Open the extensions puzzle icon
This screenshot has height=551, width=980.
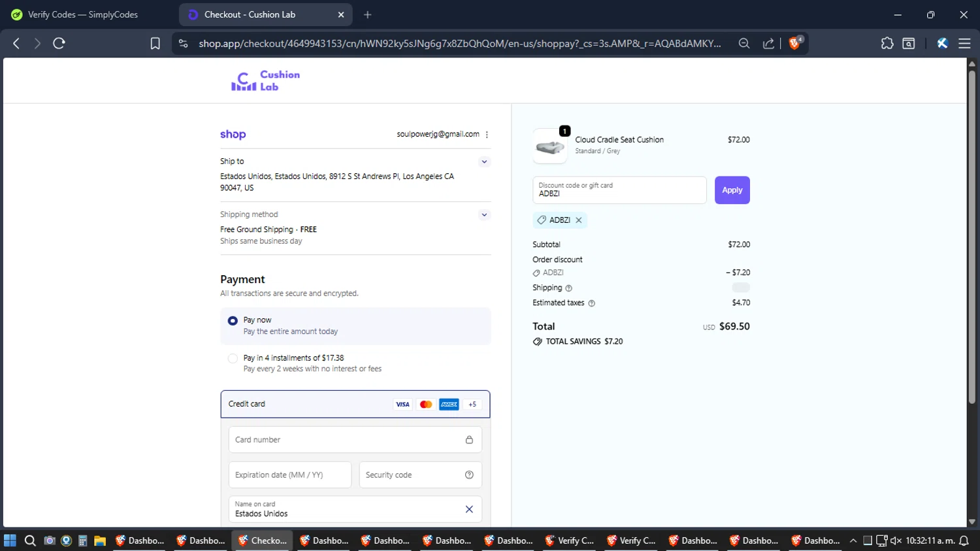point(887,43)
